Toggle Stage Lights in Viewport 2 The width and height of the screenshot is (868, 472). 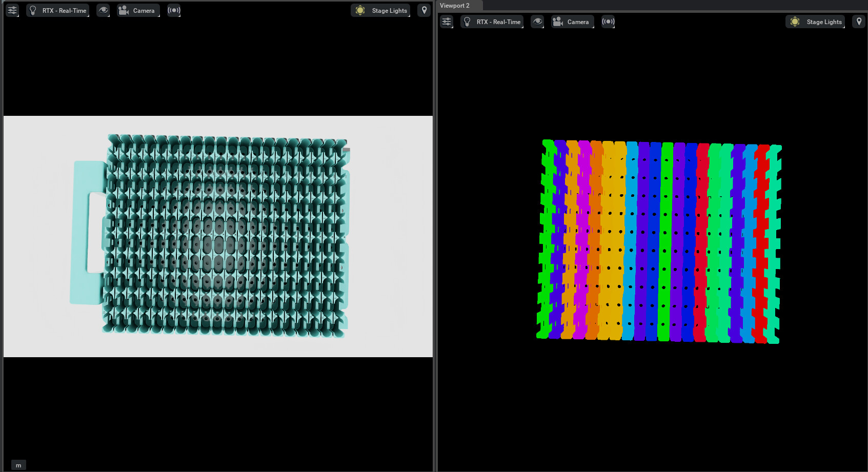[x=815, y=21]
